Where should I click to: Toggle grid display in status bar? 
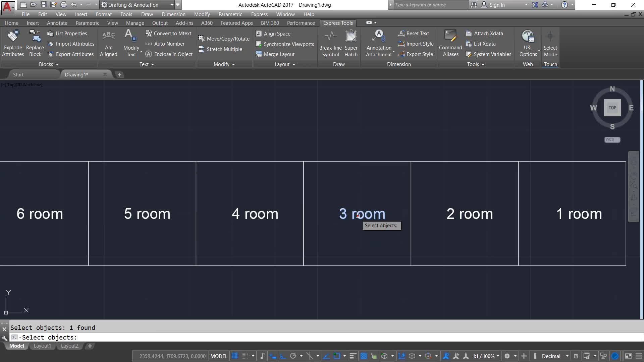pyautogui.click(x=235, y=356)
